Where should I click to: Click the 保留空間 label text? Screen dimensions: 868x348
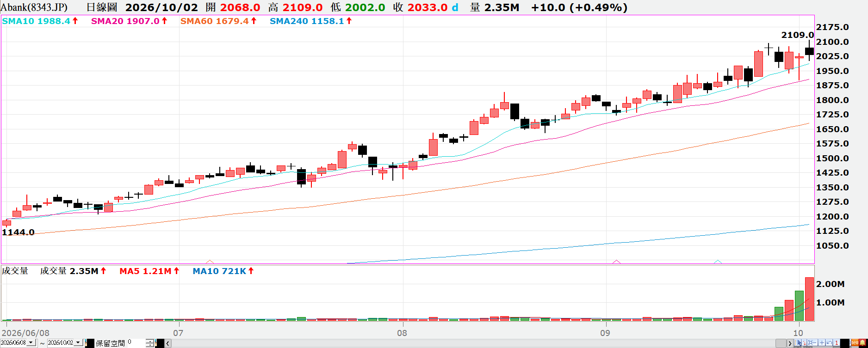[x=110, y=343]
